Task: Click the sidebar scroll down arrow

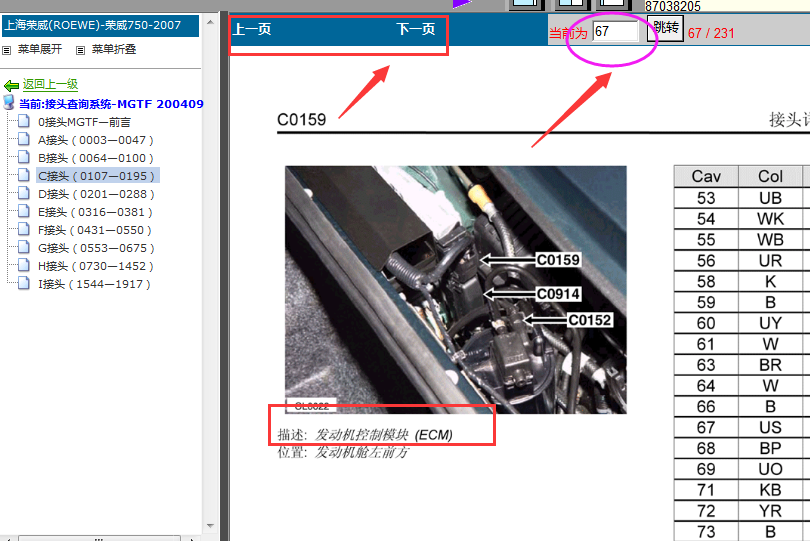Action: coord(210,526)
